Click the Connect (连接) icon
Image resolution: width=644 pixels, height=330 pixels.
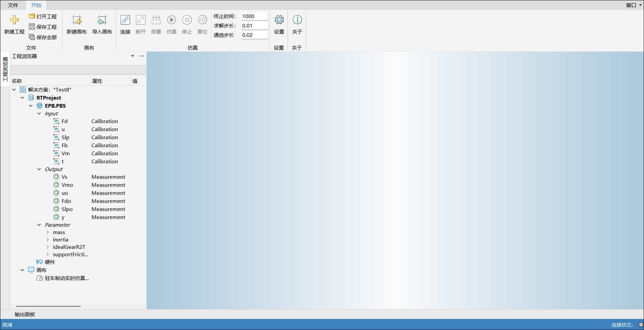[125, 20]
